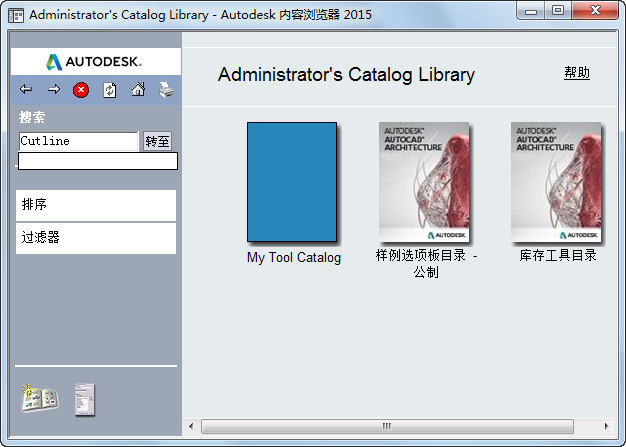Print the page with the printer icon
Viewport: 626px width, 447px height.
[166, 89]
